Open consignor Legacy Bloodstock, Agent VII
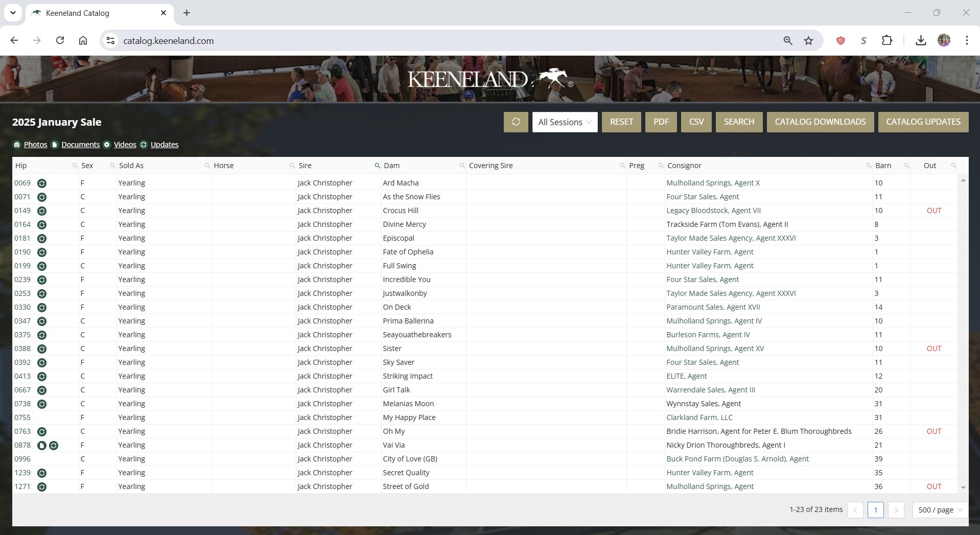 [713, 211]
